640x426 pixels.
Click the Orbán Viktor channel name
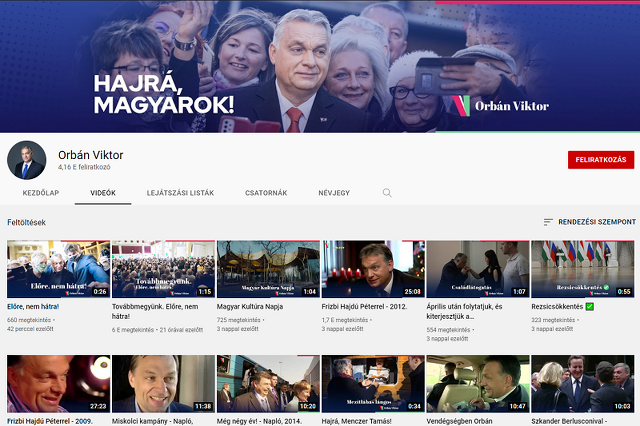(91, 155)
